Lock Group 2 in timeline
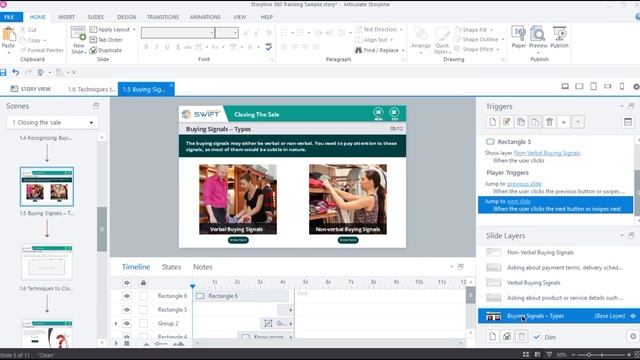The height and width of the screenshot is (360, 640). [x=143, y=324]
